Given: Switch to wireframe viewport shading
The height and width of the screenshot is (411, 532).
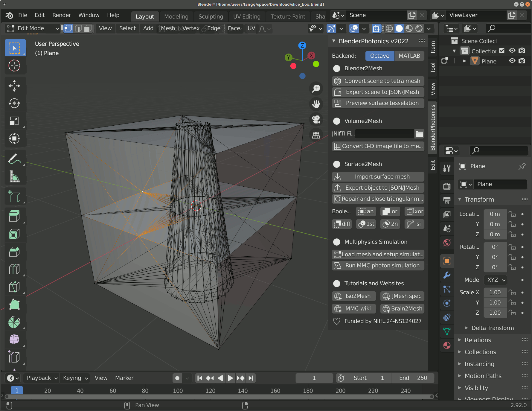Looking at the screenshot, I should tap(389, 28).
